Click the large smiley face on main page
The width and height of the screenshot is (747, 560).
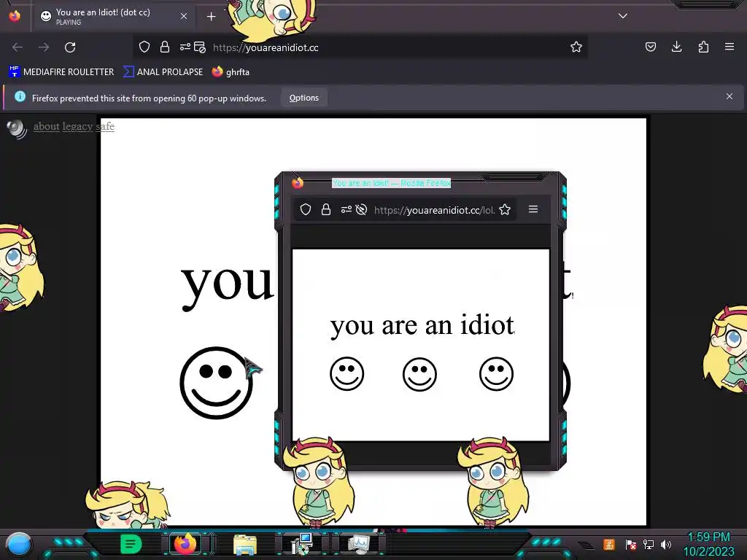tap(216, 383)
